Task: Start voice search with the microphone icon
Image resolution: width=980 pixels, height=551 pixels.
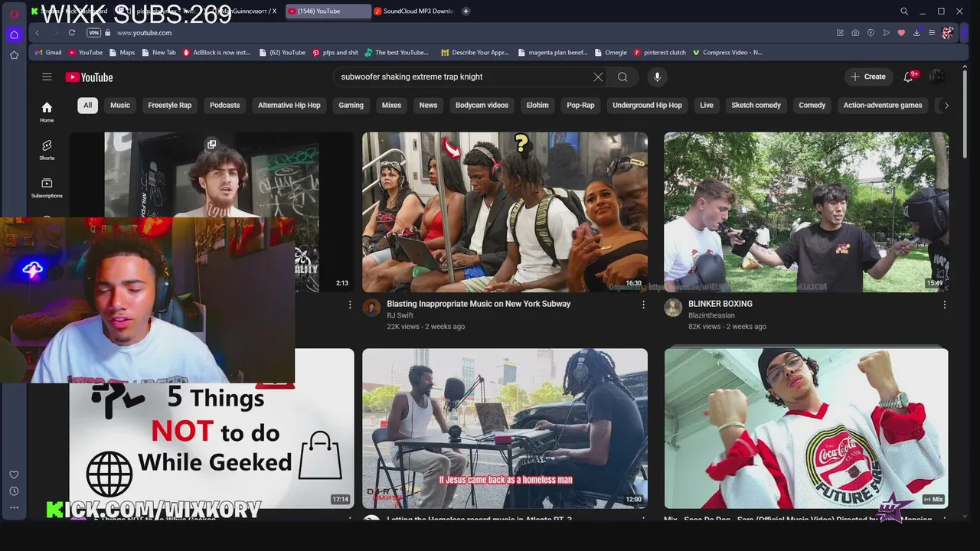Action: [657, 77]
